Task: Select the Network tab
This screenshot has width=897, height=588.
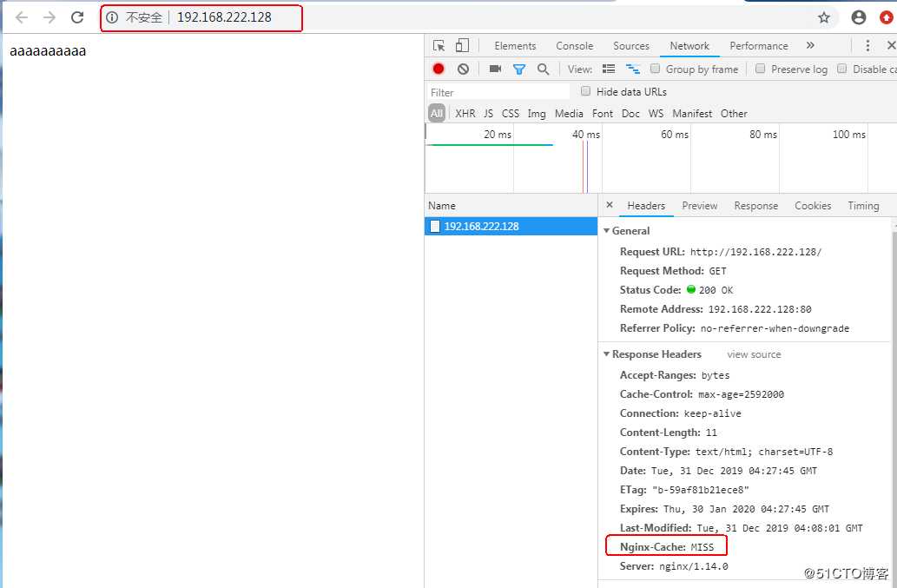Action: coord(689,46)
